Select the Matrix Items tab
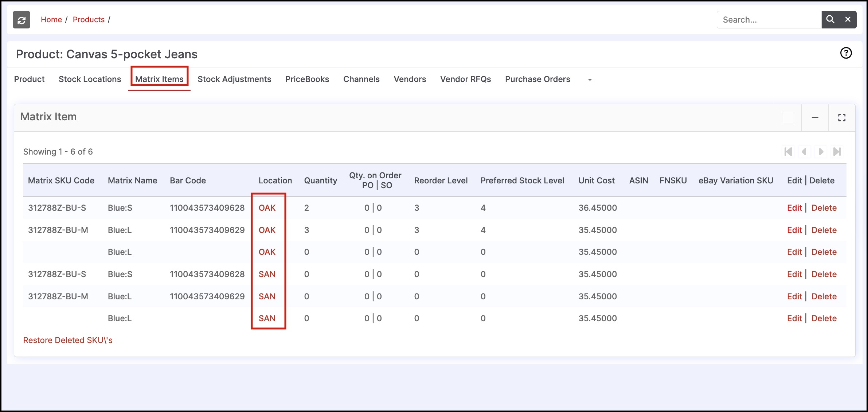The image size is (868, 412). tap(159, 79)
